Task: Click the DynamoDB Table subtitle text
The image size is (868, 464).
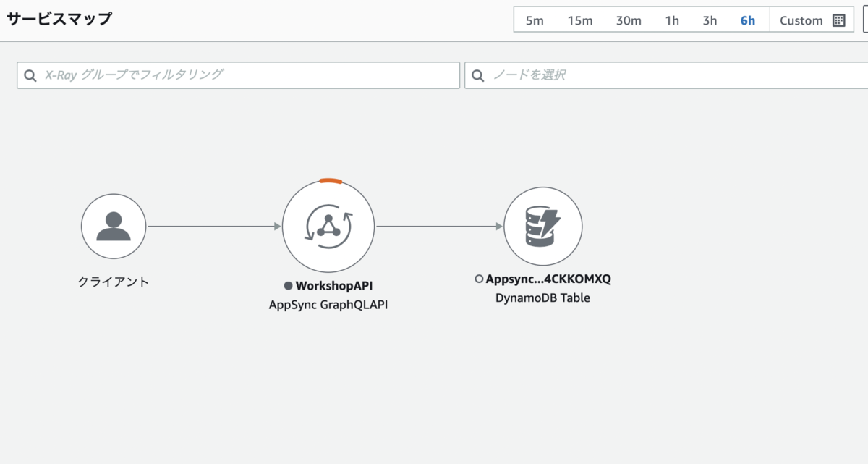Action: [x=542, y=298]
